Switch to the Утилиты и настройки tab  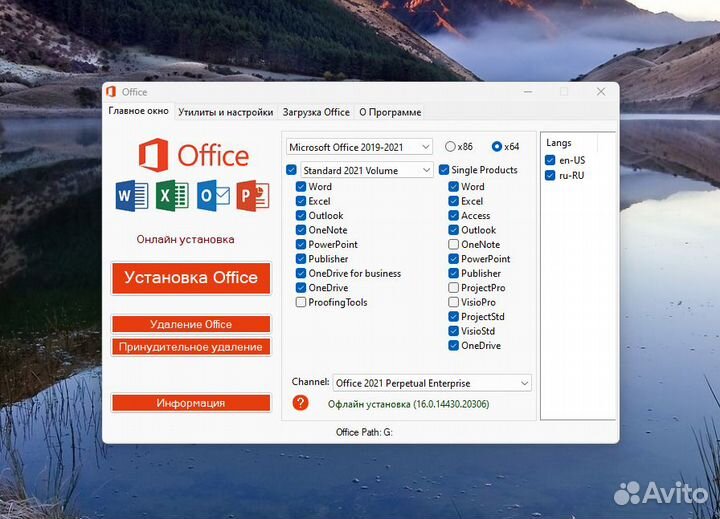(225, 113)
